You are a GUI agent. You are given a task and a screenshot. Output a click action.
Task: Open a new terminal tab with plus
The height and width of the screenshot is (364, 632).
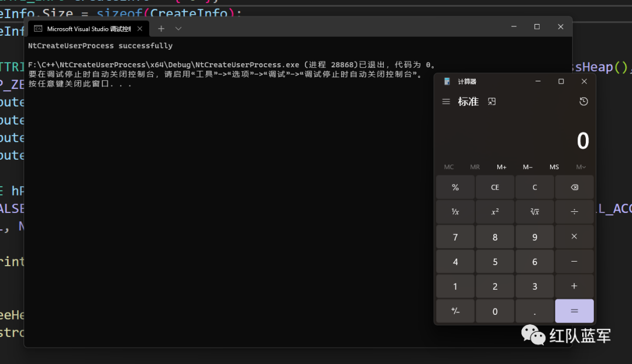(162, 29)
